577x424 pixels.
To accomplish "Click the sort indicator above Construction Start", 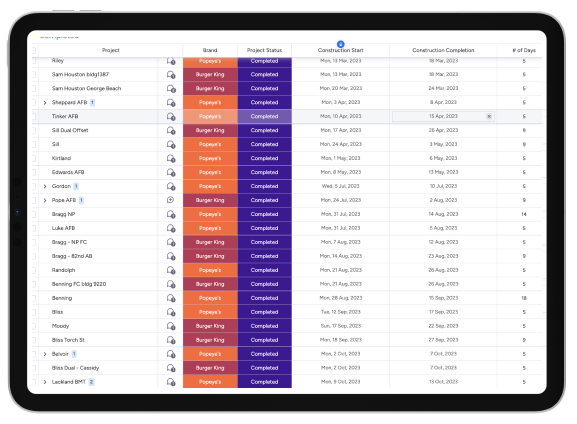I will tap(340, 44).
